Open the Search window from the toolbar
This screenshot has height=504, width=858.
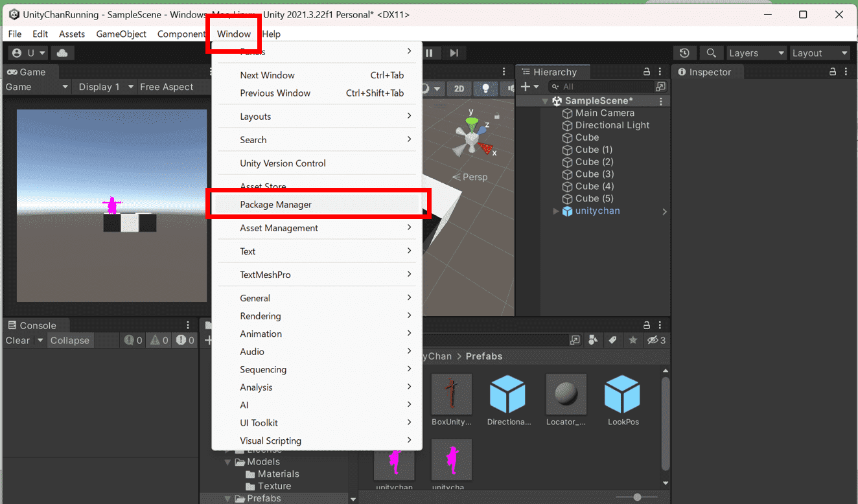711,52
